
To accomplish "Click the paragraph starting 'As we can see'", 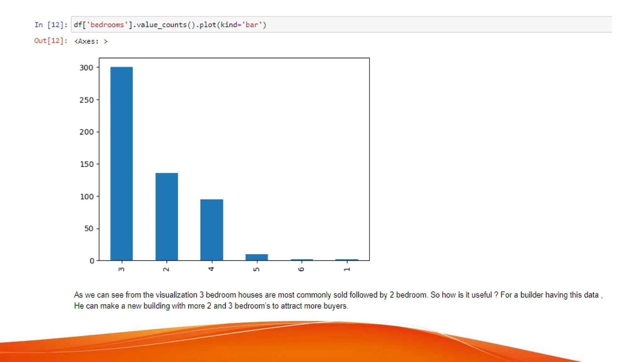I will [x=338, y=295].
